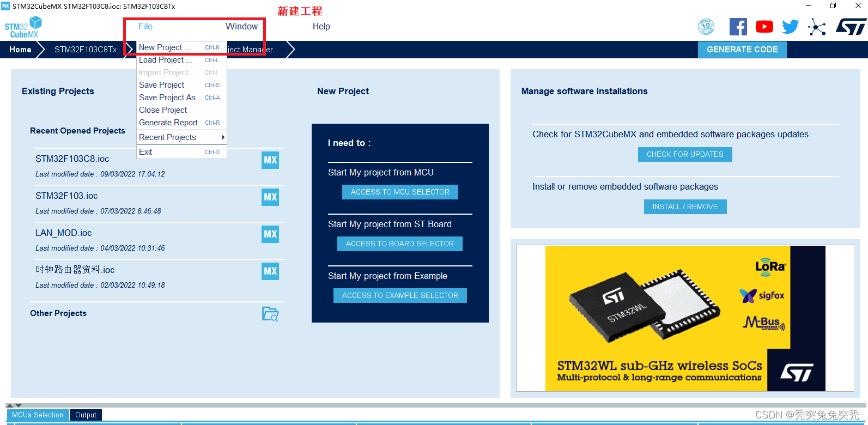Choose New Project from File menu

tap(181, 47)
